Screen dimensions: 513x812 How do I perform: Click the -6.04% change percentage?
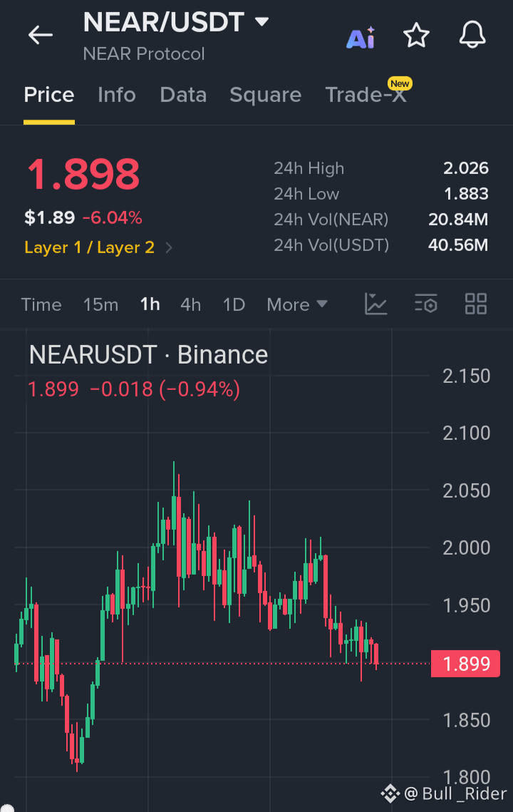point(113,217)
